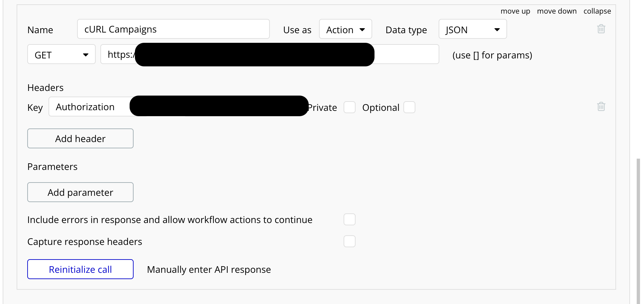Focus the https URL input field
This screenshot has width=644, height=304.
pyautogui.click(x=269, y=54)
